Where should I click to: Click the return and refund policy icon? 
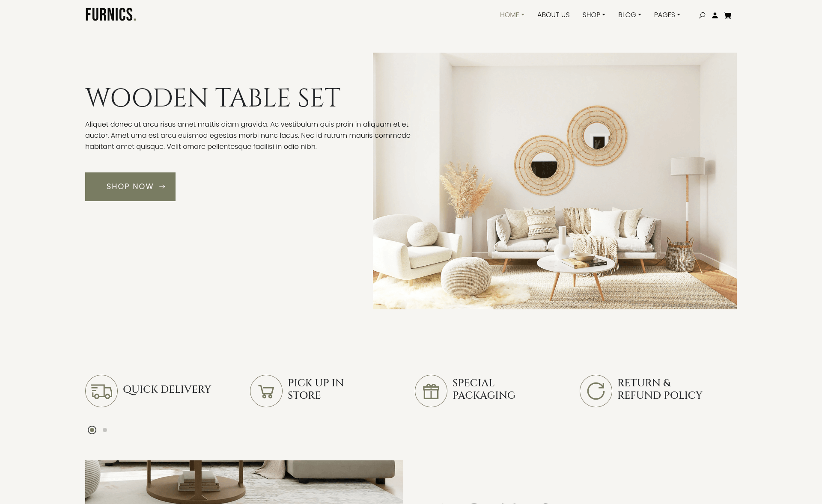click(596, 390)
